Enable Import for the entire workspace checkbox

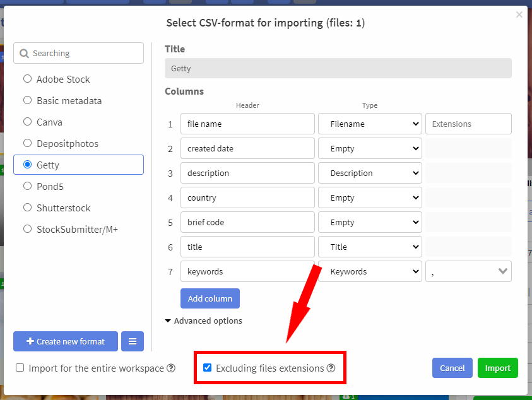point(20,368)
